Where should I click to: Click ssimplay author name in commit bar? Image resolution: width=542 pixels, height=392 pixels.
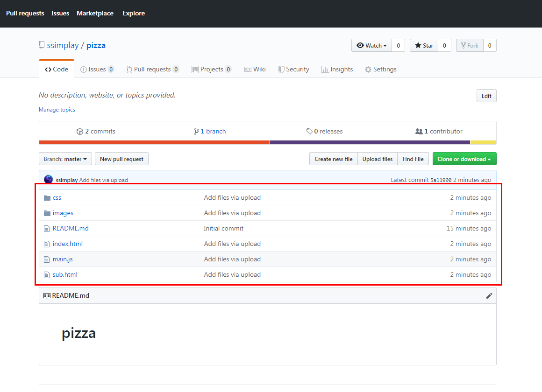click(67, 180)
